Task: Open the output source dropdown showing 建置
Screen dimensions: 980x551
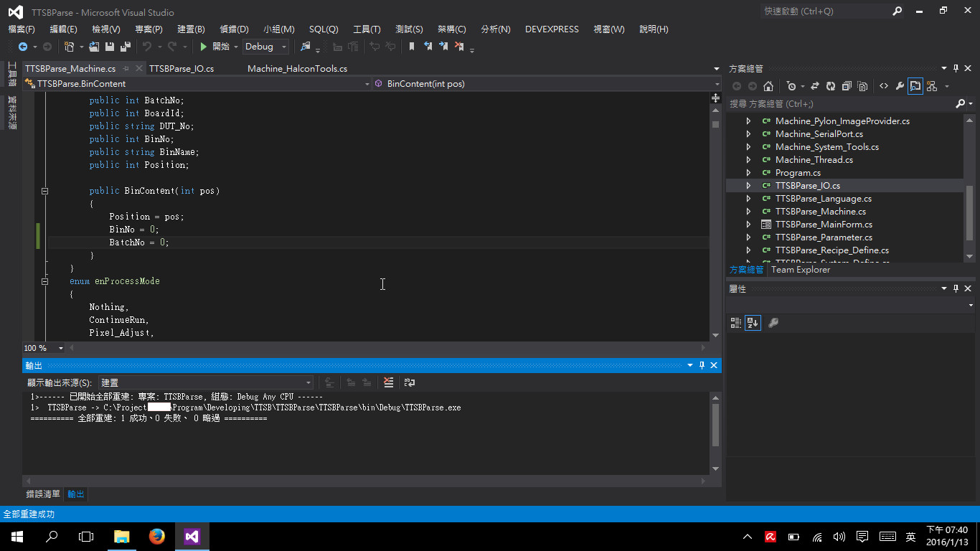Action: [206, 383]
